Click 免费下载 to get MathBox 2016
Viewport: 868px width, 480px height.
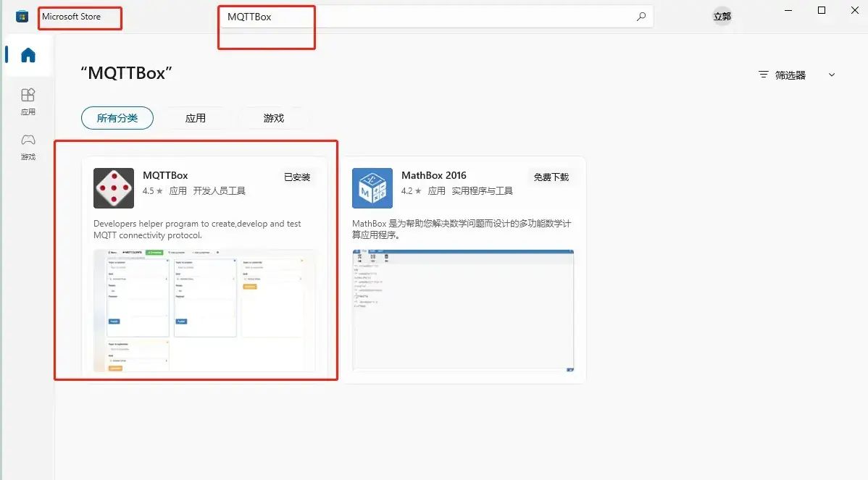[551, 177]
